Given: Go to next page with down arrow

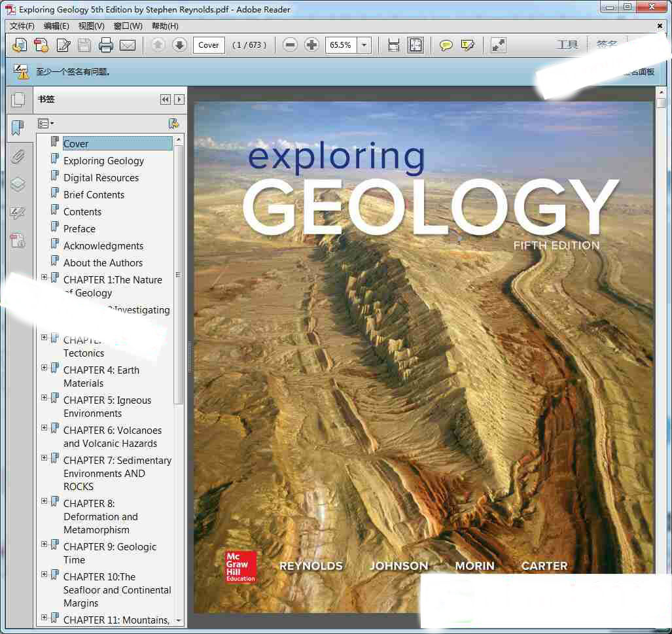Looking at the screenshot, I should click(x=179, y=44).
